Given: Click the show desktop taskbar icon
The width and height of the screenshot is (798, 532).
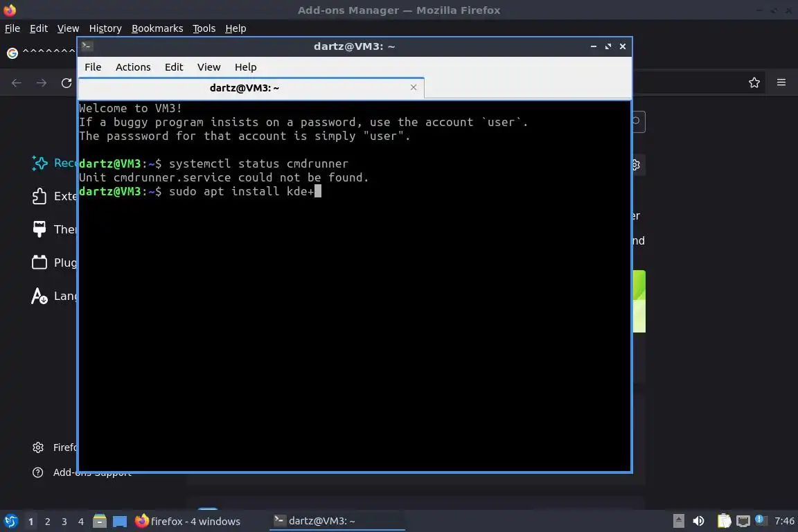Looking at the screenshot, I should click(120, 522).
